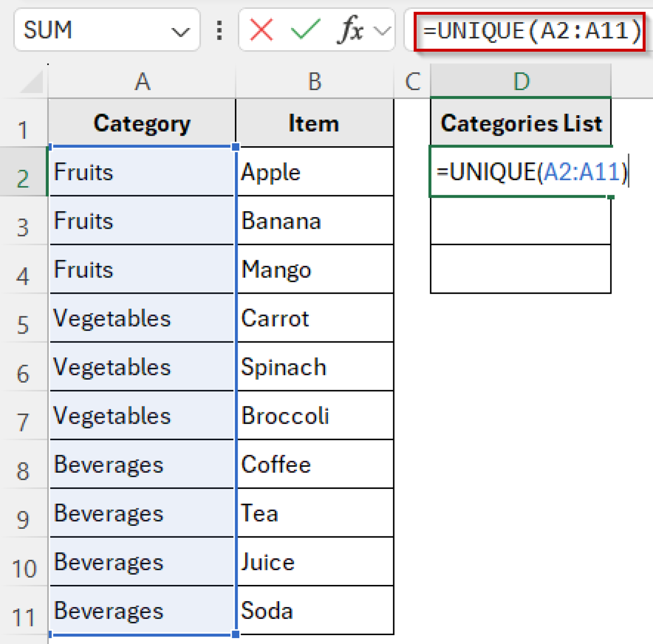
Task: Select the row 11 header
Action: pos(23,617)
